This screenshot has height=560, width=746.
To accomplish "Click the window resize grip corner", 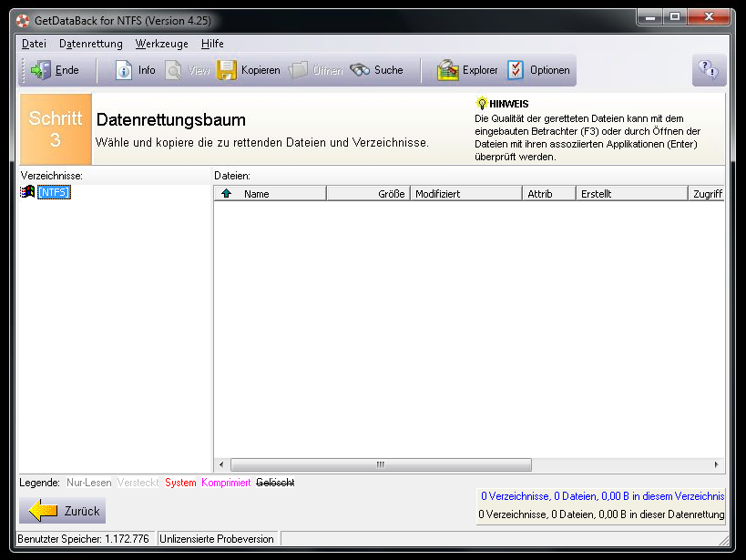I will tap(723, 540).
